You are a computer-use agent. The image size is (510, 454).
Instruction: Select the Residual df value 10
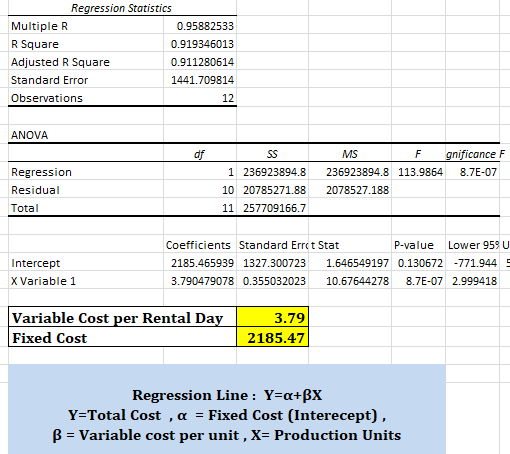click(200, 190)
